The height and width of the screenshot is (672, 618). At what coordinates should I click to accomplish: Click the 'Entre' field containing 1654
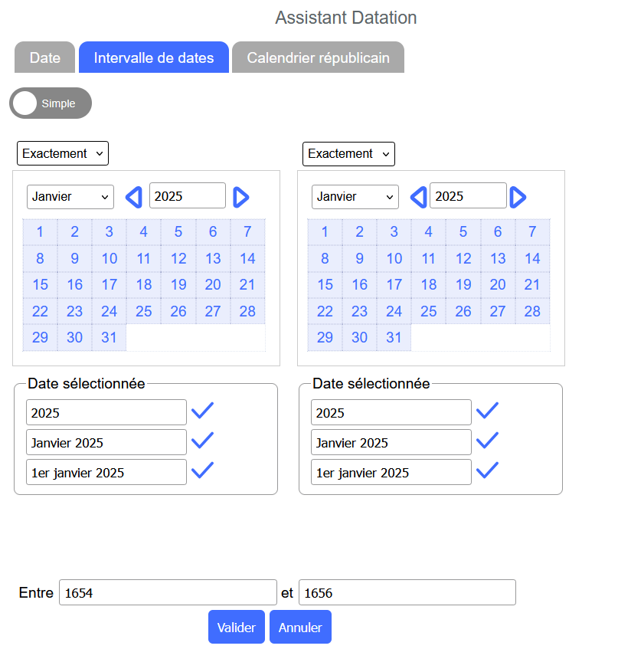pyautogui.click(x=168, y=592)
